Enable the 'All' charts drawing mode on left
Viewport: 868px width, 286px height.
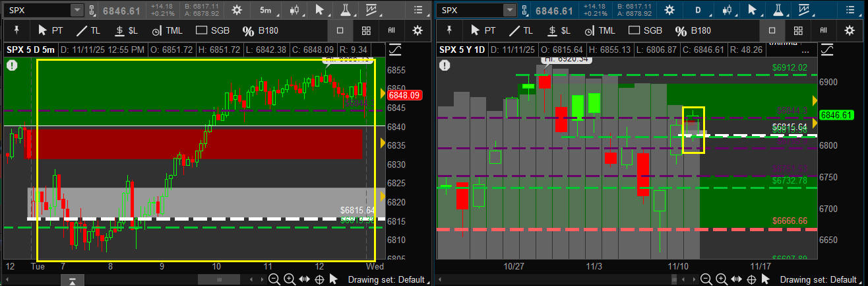click(392, 30)
